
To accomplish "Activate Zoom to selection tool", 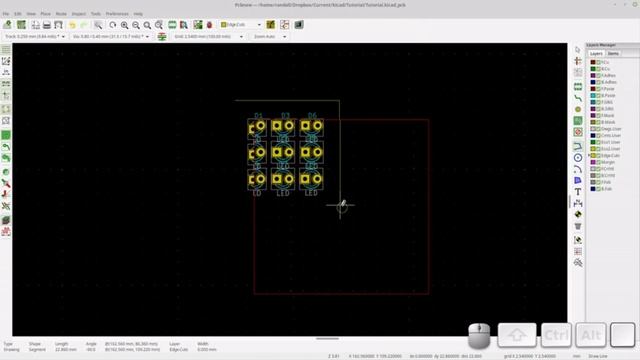I will click(x=158, y=25).
